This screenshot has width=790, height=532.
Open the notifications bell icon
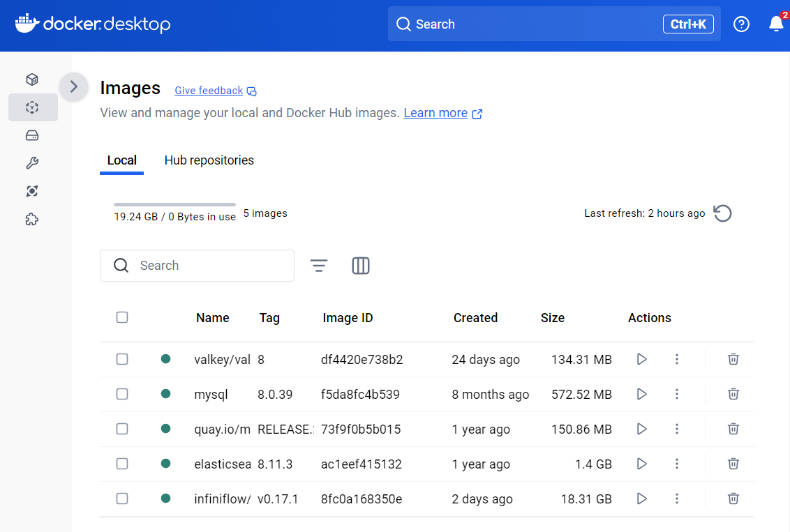[777, 24]
